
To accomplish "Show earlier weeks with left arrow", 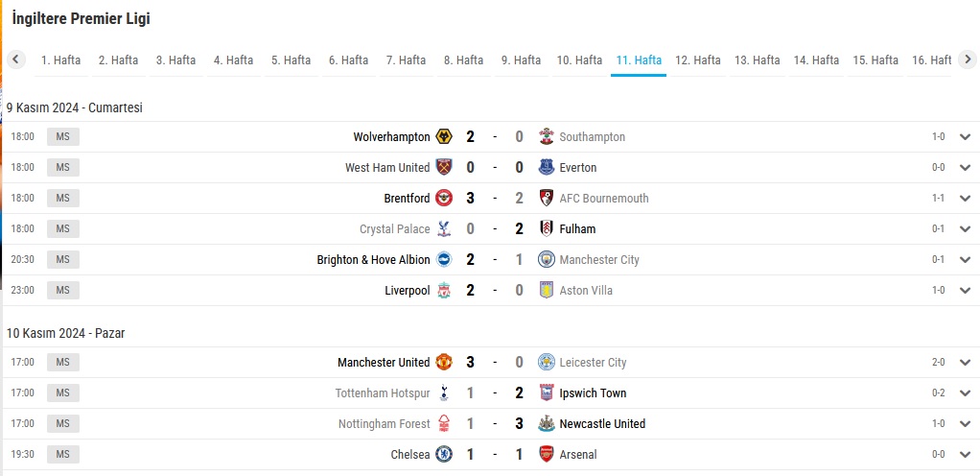I will pyautogui.click(x=15, y=59).
